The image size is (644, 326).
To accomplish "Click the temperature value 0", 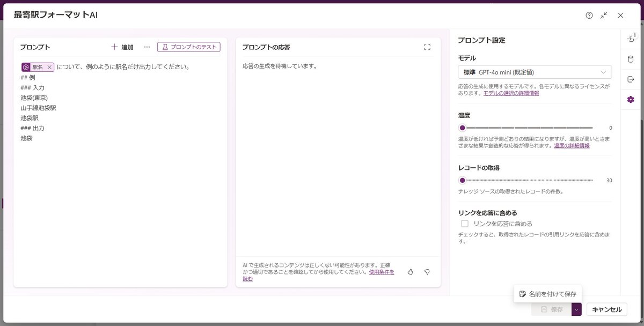I will point(610,128).
